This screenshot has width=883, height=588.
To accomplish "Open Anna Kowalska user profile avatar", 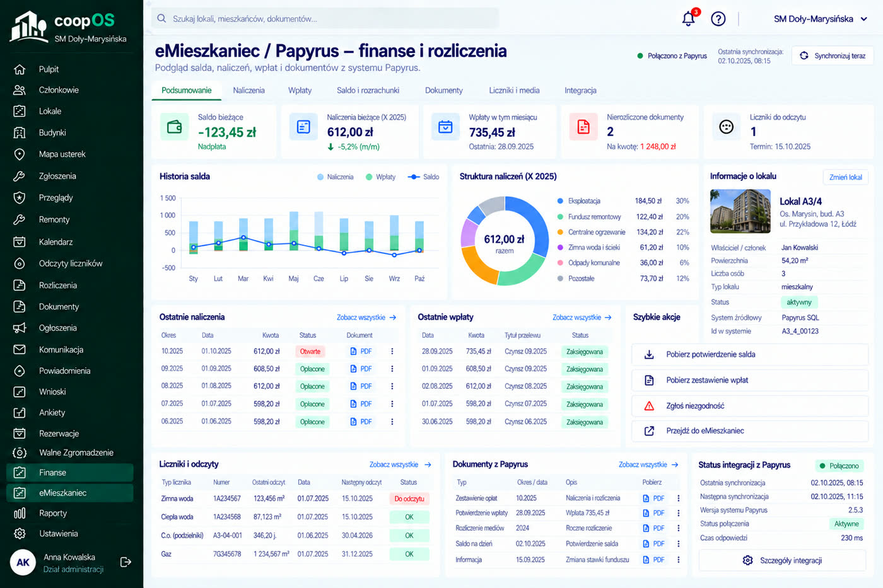I will point(23,562).
